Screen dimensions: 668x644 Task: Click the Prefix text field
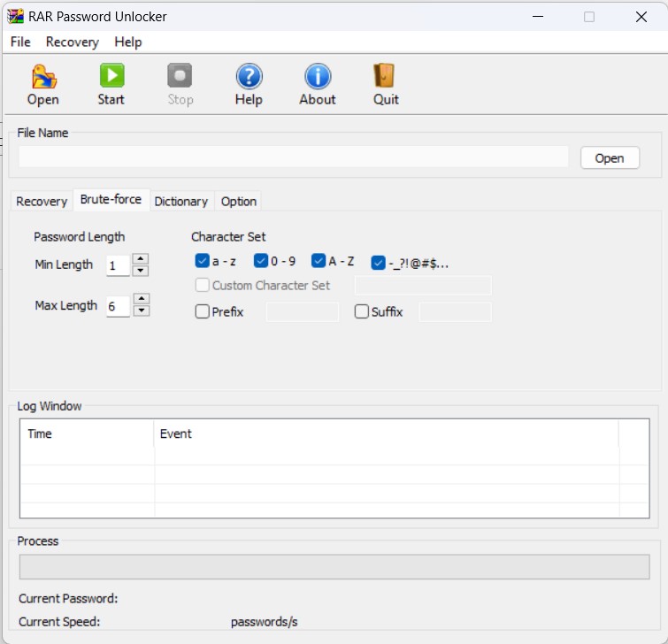(303, 312)
